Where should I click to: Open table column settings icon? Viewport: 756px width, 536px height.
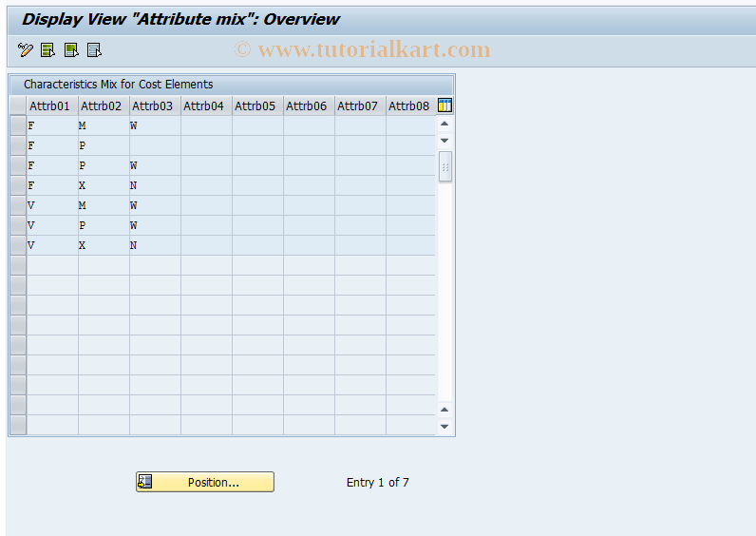[444, 105]
